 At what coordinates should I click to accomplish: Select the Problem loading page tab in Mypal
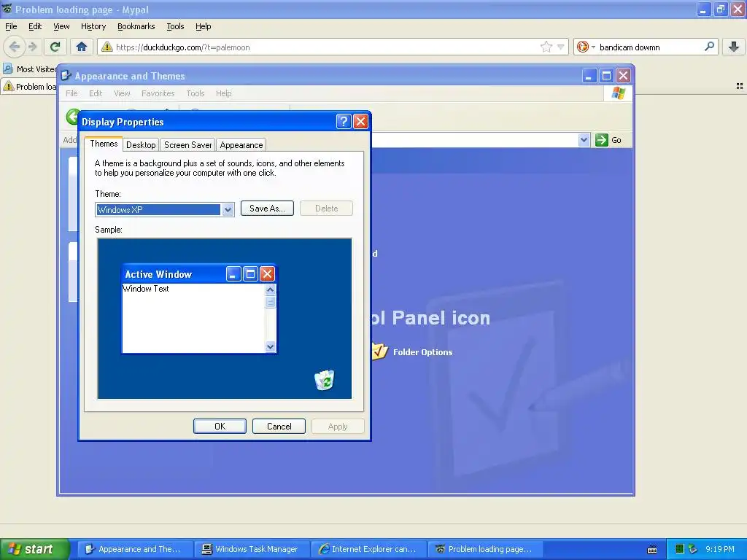coord(29,87)
